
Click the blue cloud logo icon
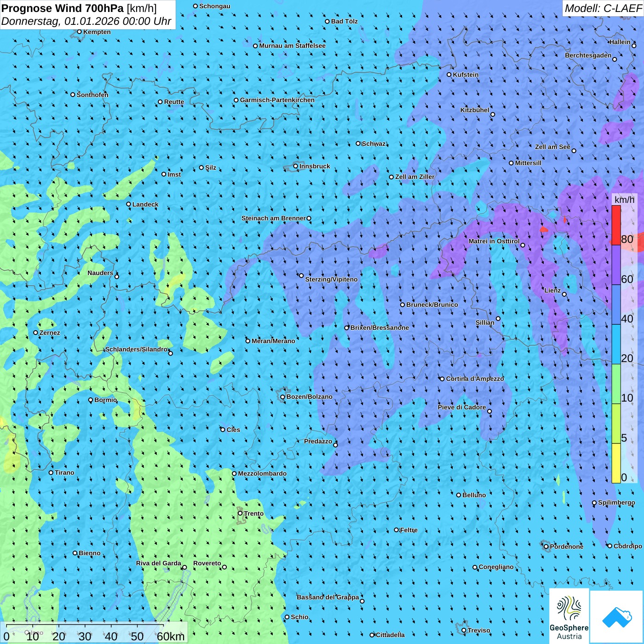(x=617, y=617)
